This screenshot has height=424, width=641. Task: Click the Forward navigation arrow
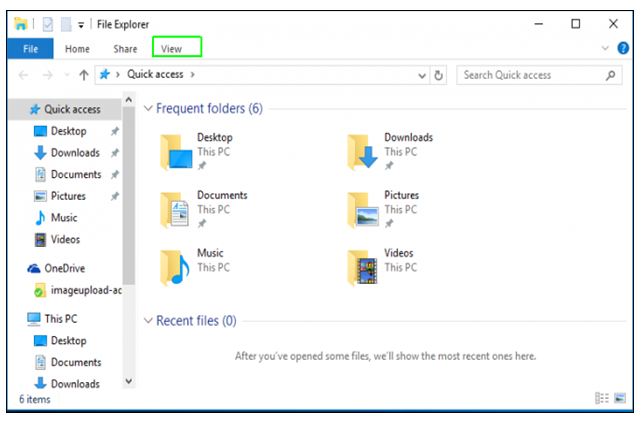(x=47, y=75)
